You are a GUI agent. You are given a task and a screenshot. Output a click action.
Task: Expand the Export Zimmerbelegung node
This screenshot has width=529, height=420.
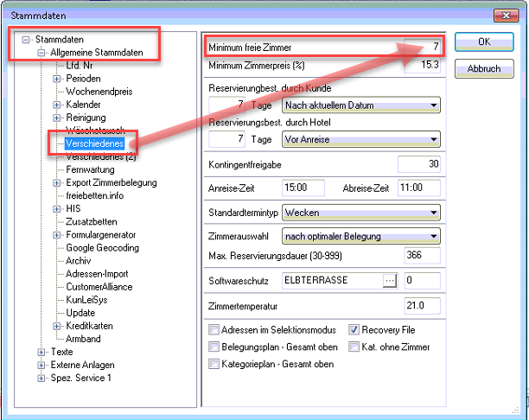click(x=56, y=183)
